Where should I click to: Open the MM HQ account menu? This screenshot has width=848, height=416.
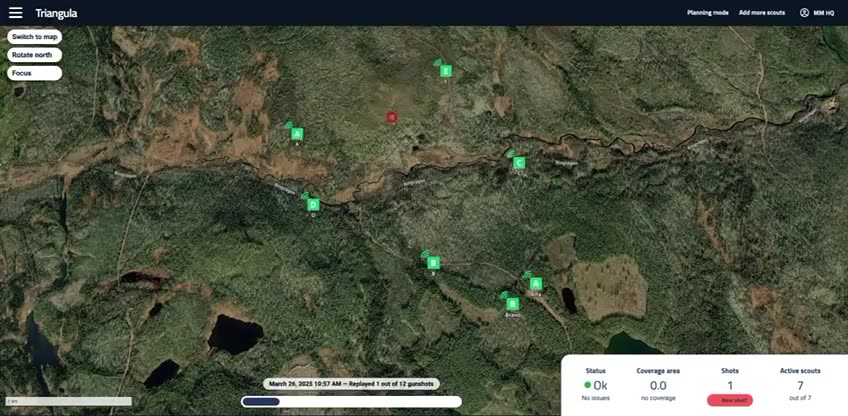click(817, 12)
